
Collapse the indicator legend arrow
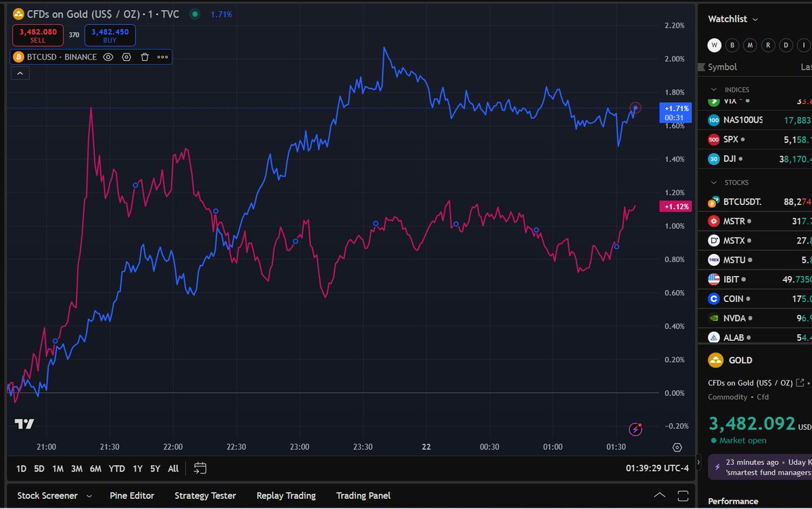point(20,73)
